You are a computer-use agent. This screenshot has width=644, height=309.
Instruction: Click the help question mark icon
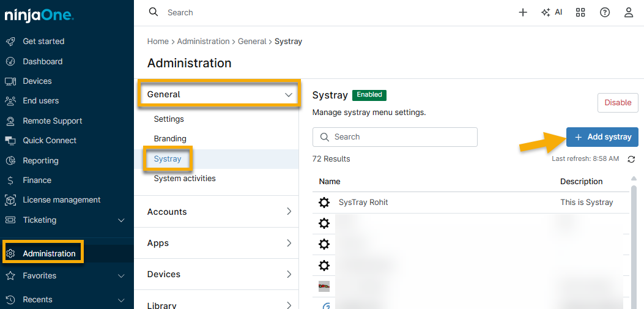point(605,12)
